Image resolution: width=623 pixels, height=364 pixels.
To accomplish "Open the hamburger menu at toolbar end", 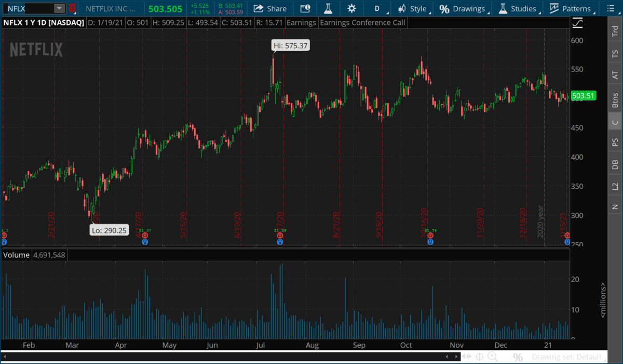I will click(x=610, y=8).
